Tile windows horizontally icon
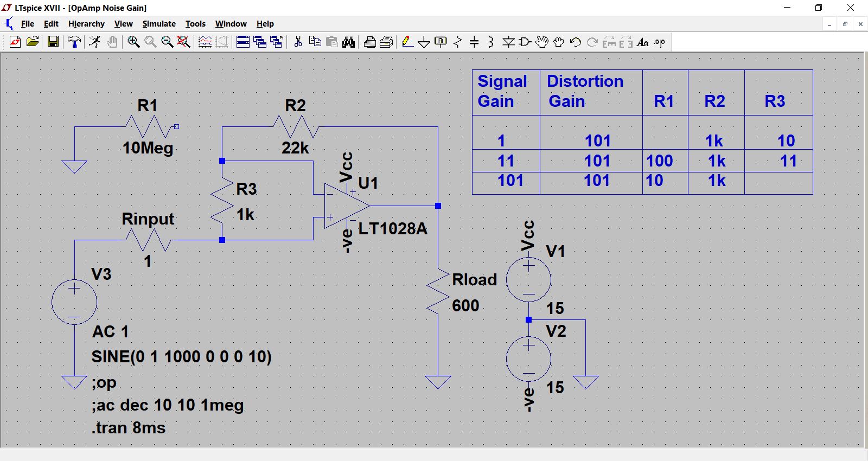 (243, 42)
